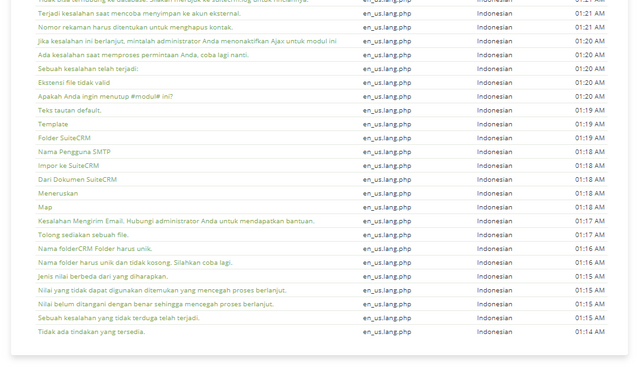Image resolution: width=640 pixels, height=368 pixels.
Task: Open 'Terjadi kesalahan saat mencoba menyimpan ke akun eksternal' link
Action: point(139,13)
